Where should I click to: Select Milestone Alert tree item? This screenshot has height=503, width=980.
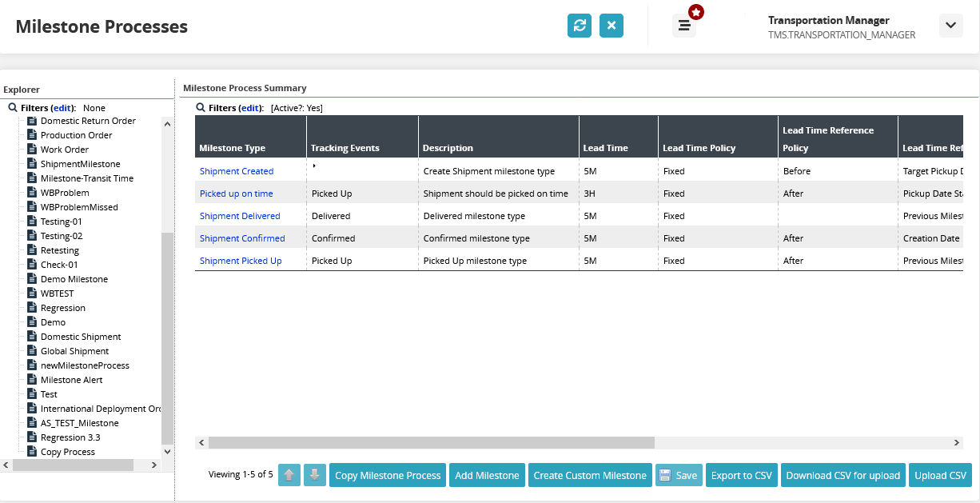[71, 380]
